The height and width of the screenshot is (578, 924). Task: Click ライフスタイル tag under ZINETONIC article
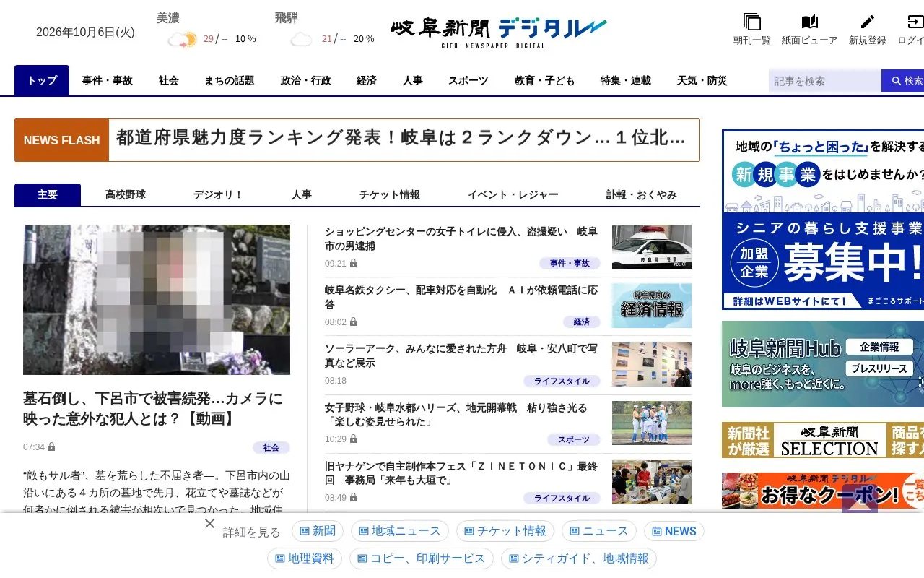pyautogui.click(x=562, y=499)
